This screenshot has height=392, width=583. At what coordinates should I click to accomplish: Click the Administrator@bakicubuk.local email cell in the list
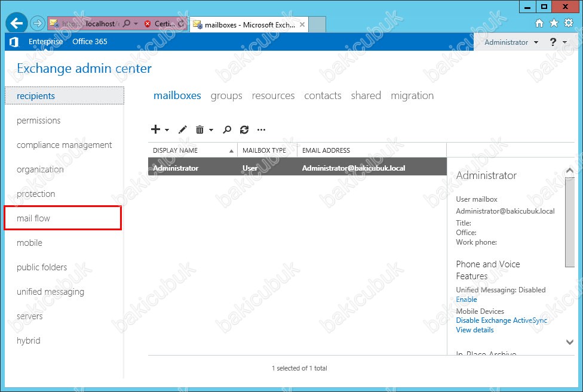point(354,168)
